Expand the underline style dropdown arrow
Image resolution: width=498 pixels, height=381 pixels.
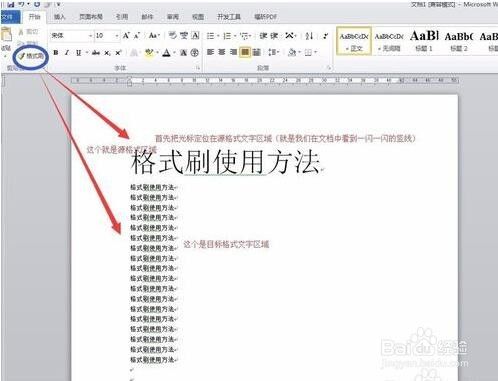click(87, 53)
